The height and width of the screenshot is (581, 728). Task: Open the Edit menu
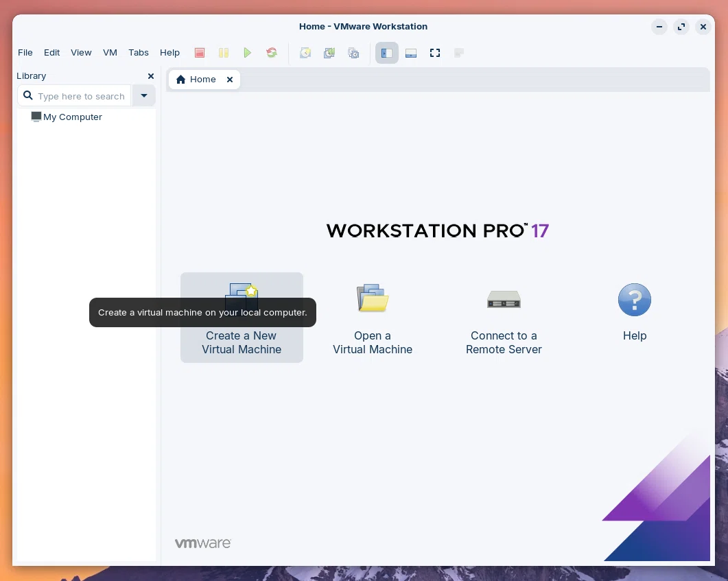[51, 52]
